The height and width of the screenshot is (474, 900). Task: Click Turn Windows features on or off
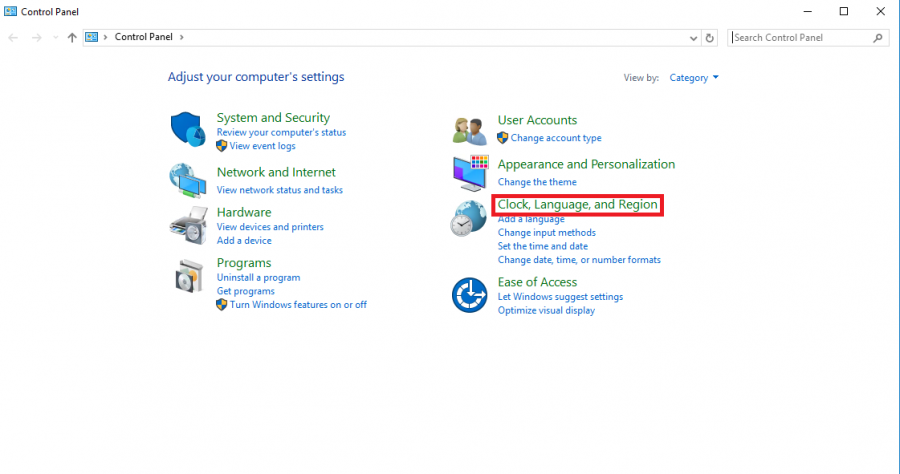(x=298, y=305)
